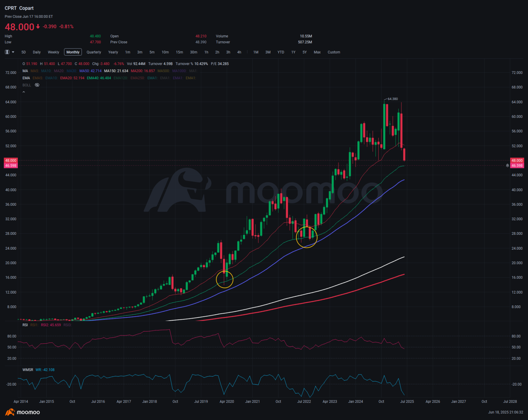Click the 64.380 high price label
The height and width of the screenshot is (420, 528).
click(x=393, y=99)
